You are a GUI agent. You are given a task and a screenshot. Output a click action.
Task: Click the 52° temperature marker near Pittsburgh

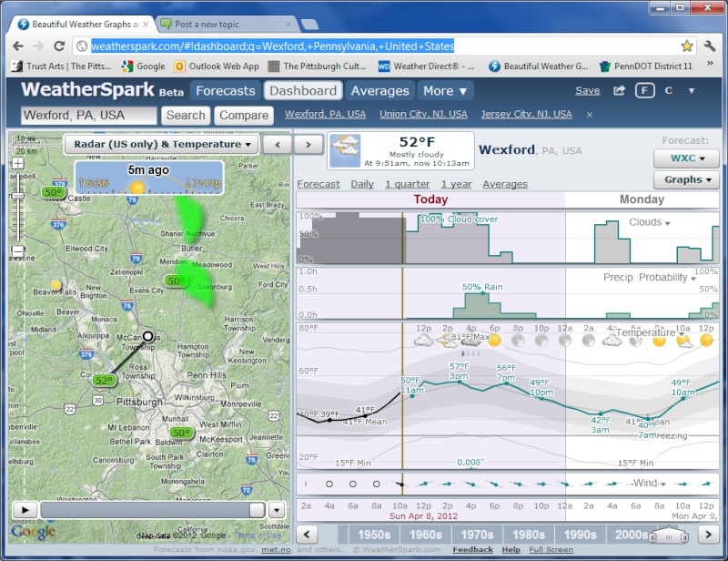(x=104, y=381)
